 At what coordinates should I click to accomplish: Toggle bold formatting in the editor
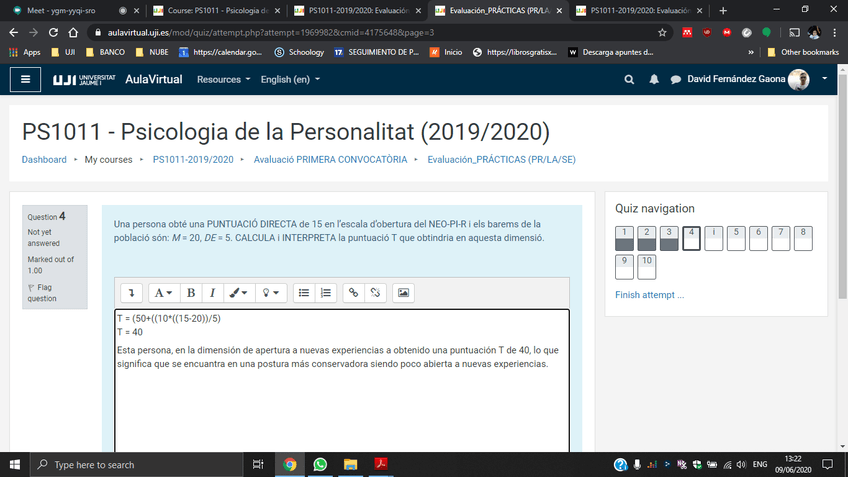coord(190,293)
